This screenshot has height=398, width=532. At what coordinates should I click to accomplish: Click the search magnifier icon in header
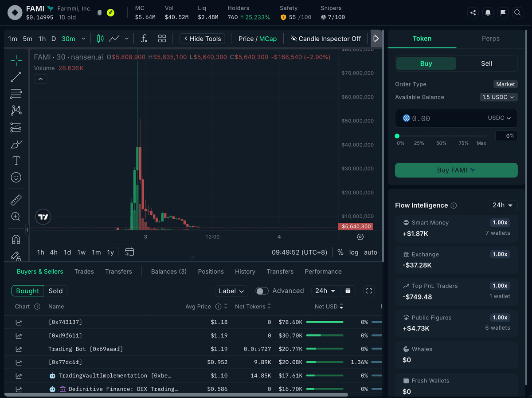click(x=517, y=13)
